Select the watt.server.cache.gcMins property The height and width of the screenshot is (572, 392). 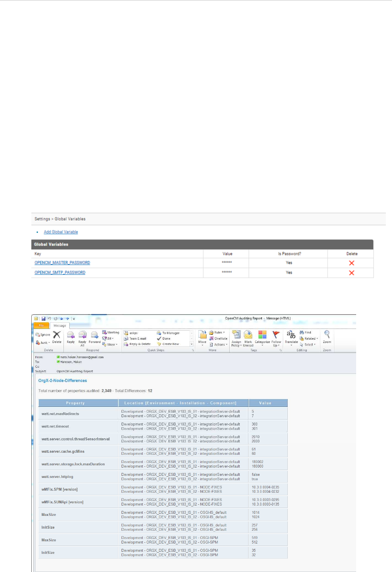click(63, 451)
